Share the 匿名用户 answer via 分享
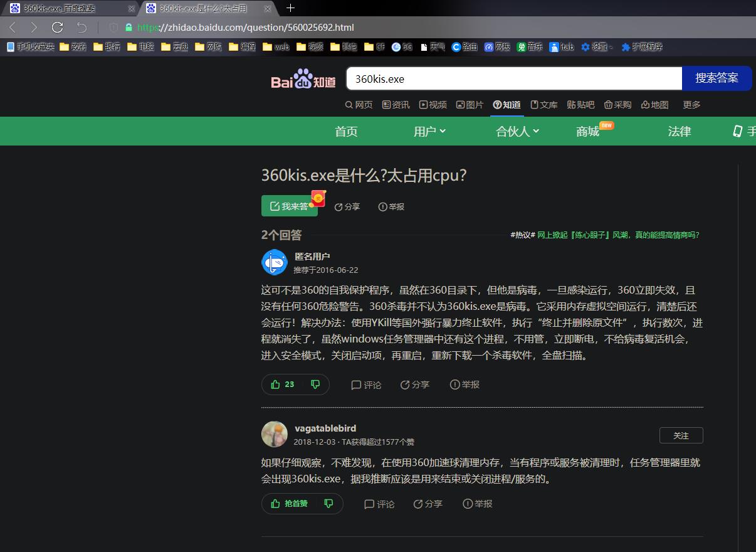The height and width of the screenshot is (552, 756). [x=415, y=385]
